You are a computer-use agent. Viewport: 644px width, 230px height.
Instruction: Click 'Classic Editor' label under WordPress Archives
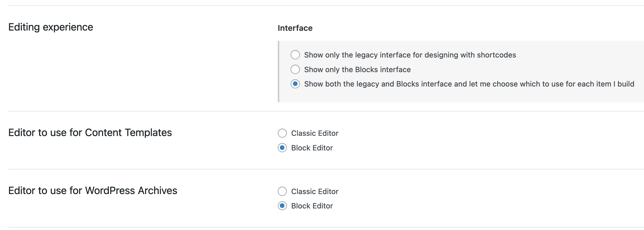coord(315,191)
